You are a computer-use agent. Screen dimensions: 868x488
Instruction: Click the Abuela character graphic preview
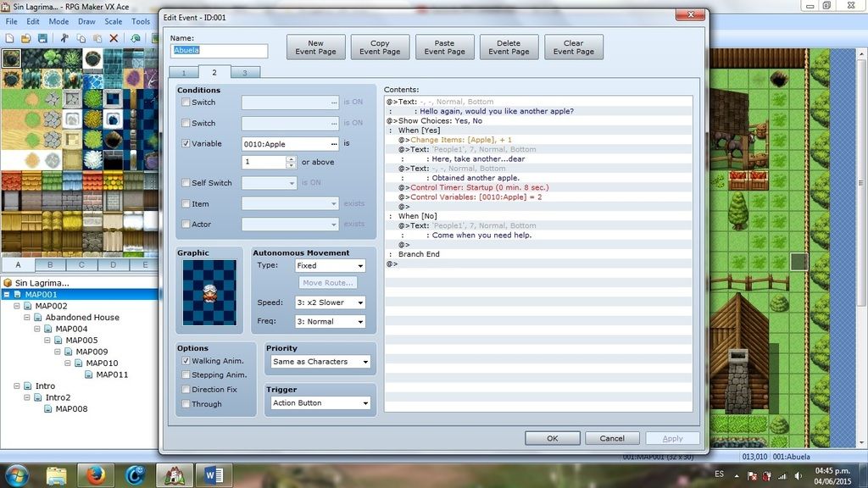(209, 293)
